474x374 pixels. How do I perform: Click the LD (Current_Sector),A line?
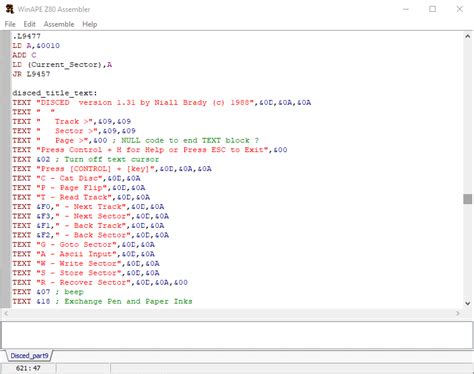click(62, 64)
